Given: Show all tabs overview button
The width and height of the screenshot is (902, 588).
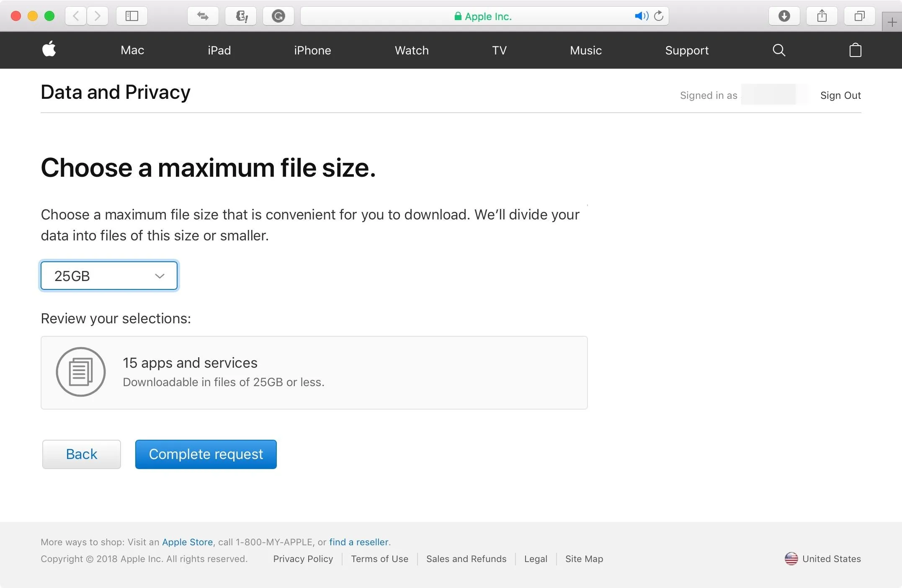Looking at the screenshot, I should [859, 16].
